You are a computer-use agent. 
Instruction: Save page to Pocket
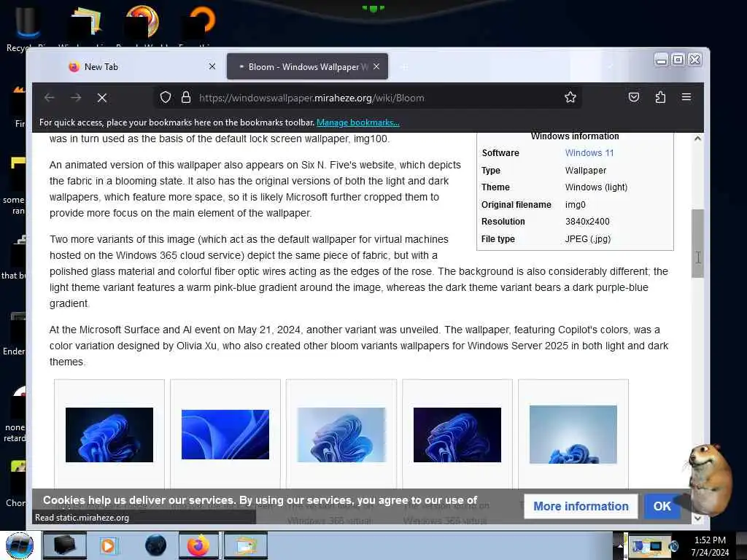(634, 98)
